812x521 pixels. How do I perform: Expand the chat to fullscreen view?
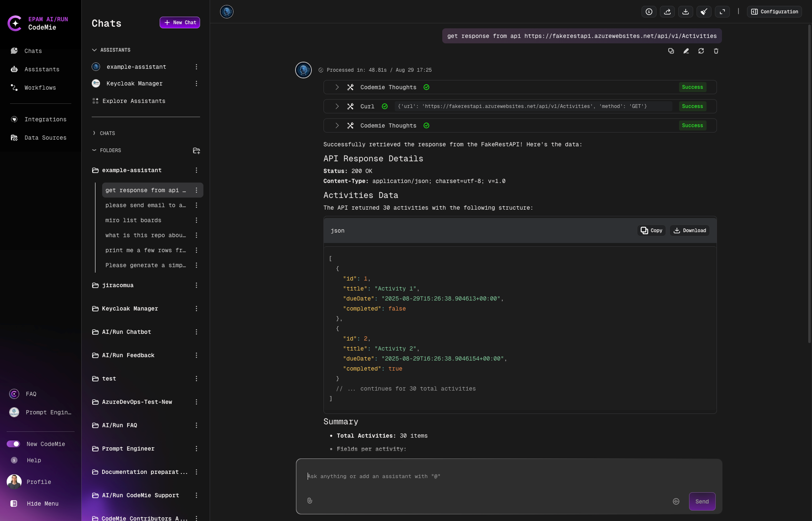coord(722,11)
